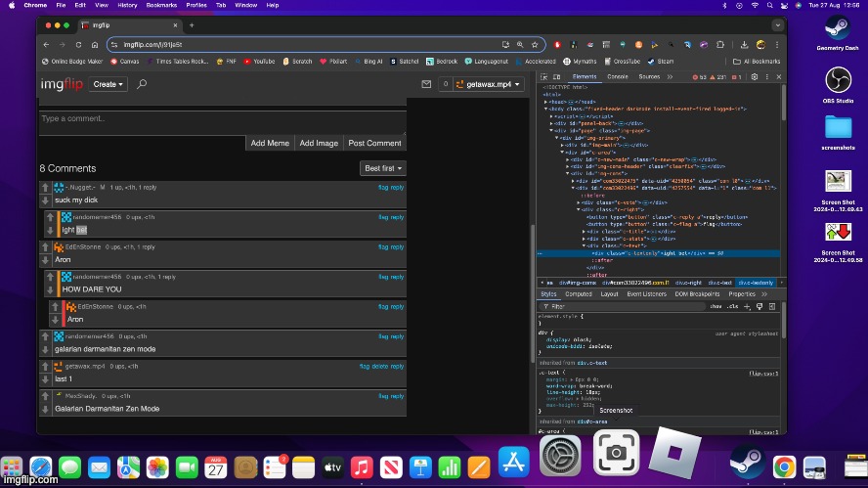Reply to the 'last 1' comment
The height and width of the screenshot is (488, 868).
pyautogui.click(x=397, y=367)
